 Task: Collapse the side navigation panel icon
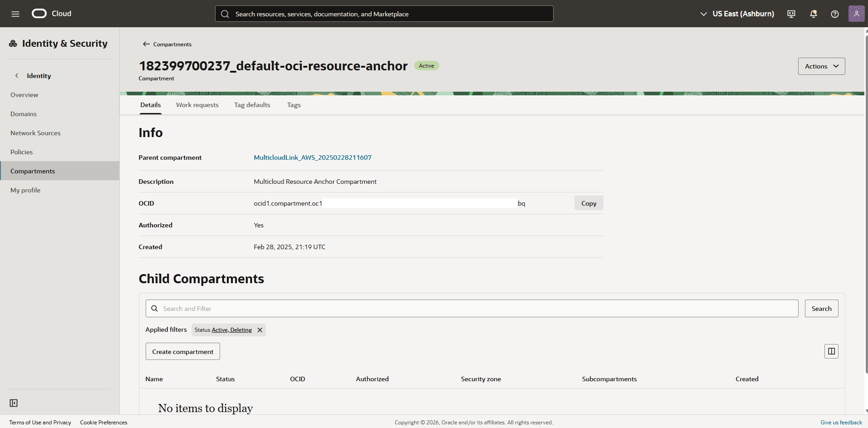click(x=14, y=403)
